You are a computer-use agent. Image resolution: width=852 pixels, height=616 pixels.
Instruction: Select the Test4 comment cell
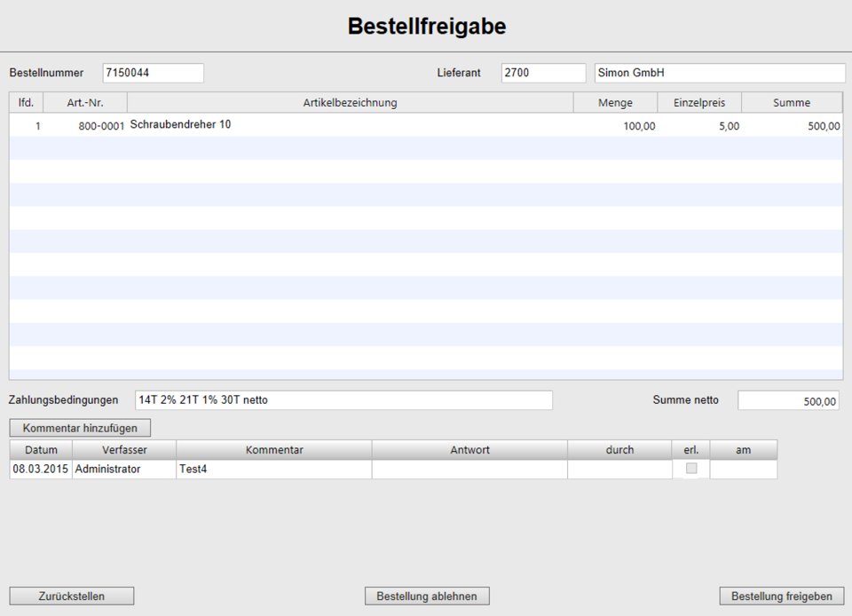(x=274, y=469)
